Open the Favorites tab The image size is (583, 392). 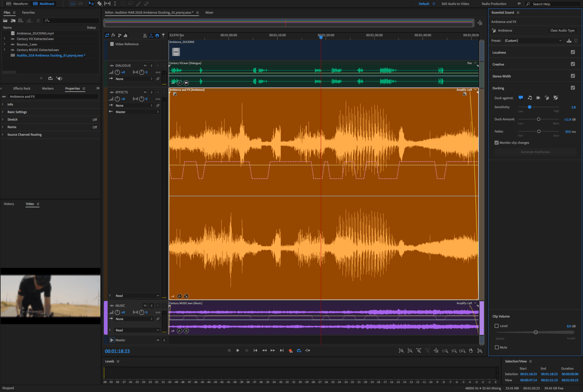(28, 12)
